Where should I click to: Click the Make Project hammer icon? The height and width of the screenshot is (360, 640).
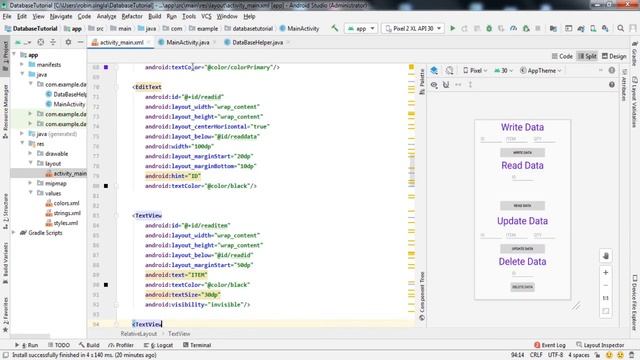coord(335,28)
